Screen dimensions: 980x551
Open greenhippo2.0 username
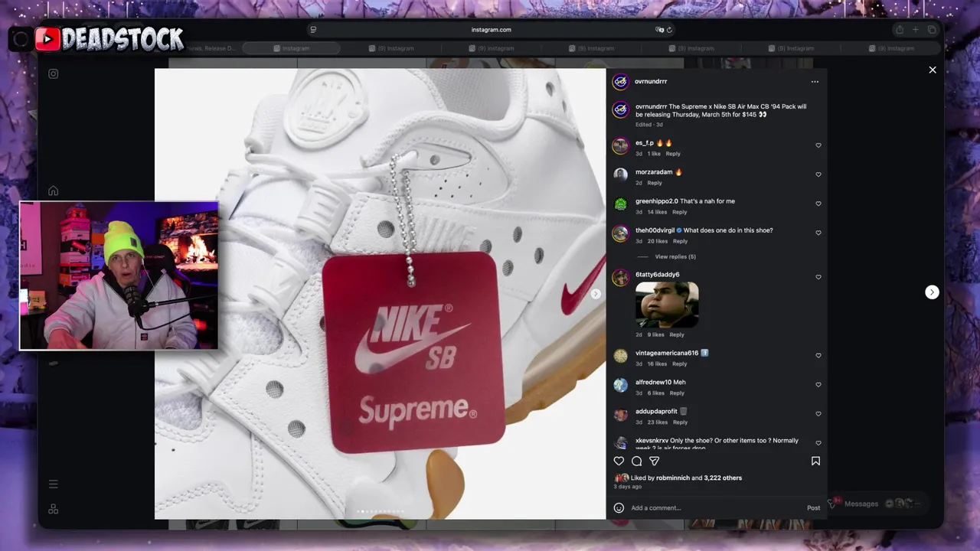[x=657, y=201]
